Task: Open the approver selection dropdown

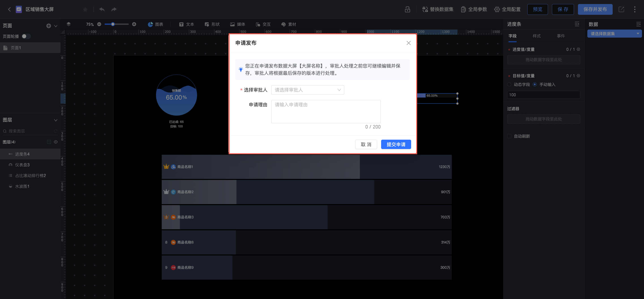Action: coord(307,90)
